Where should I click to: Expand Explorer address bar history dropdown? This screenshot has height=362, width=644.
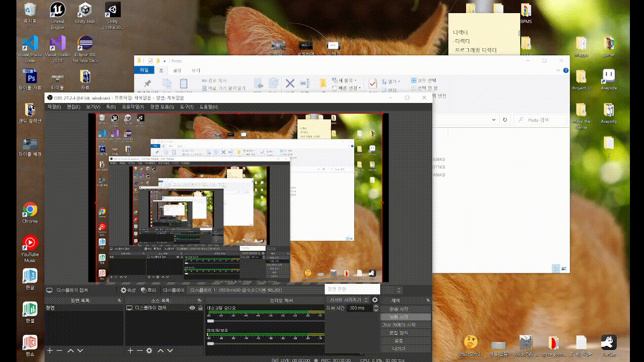click(494, 120)
